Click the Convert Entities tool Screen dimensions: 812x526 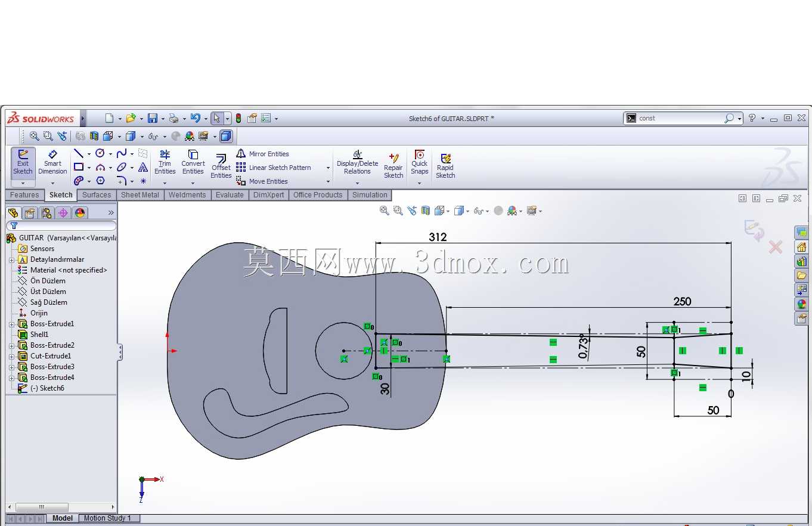tap(193, 162)
